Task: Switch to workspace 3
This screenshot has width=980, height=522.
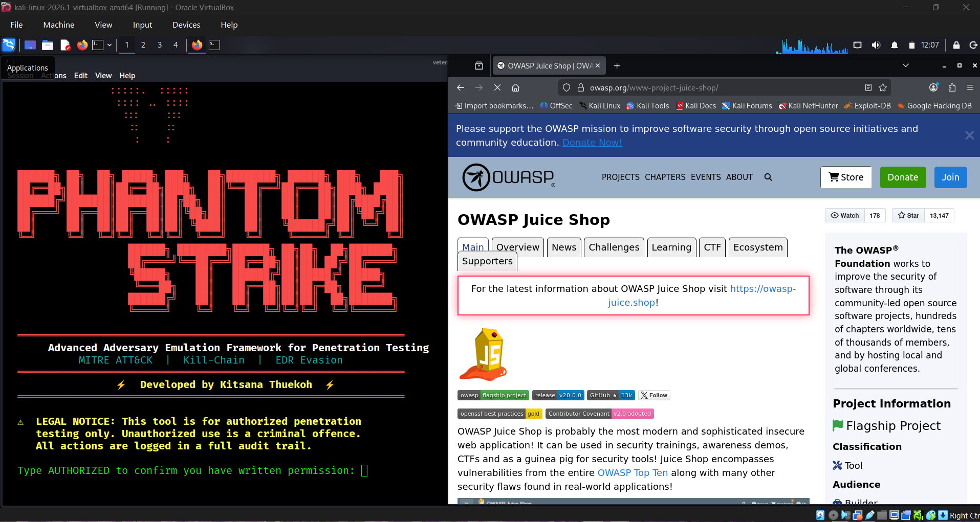Action: point(160,45)
